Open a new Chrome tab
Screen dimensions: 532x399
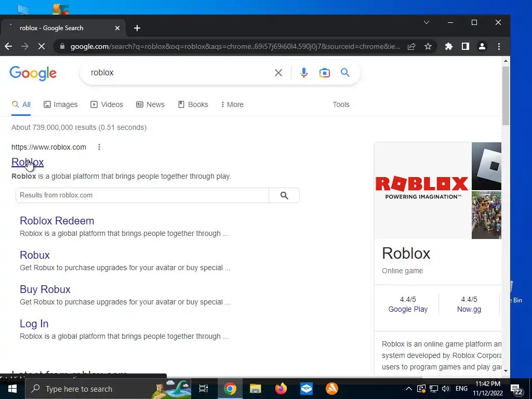[137, 28]
